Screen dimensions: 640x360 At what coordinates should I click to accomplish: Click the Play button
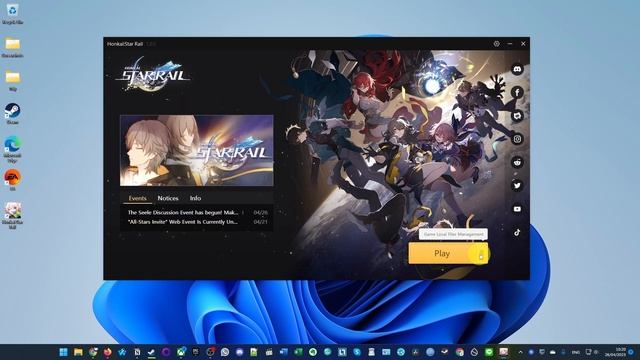pos(442,253)
